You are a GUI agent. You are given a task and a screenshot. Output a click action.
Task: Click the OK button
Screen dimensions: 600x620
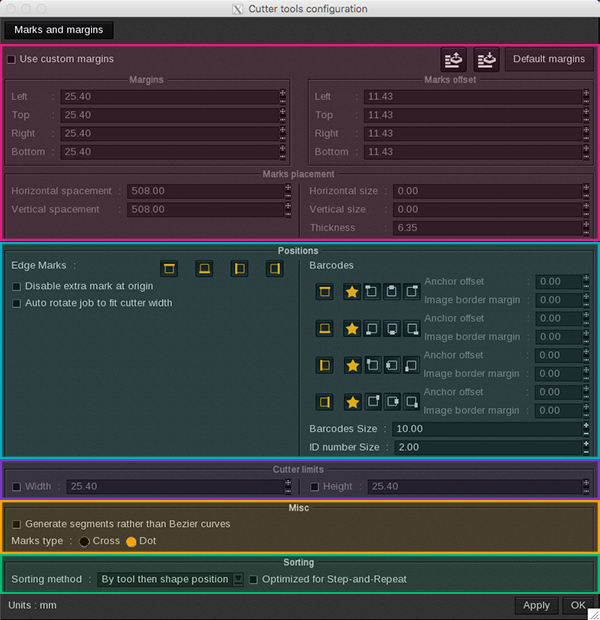click(x=578, y=605)
